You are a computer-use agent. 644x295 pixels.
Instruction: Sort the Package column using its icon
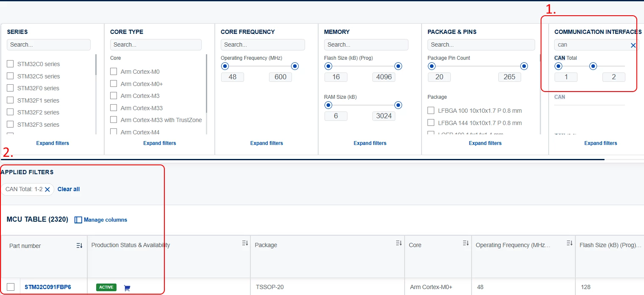[399, 243]
